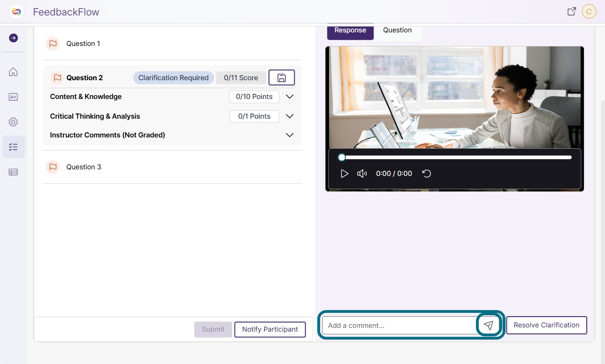This screenshot has width=605, height=364.
Task: Open the user avatar "C" menu
Action: [589, 12]
